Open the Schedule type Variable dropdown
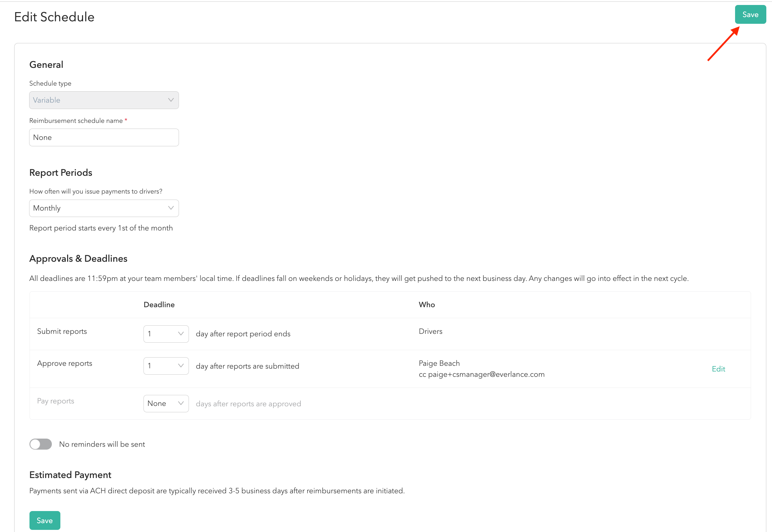Viewport: 772px width, 532px height. [x=99, y=100]
